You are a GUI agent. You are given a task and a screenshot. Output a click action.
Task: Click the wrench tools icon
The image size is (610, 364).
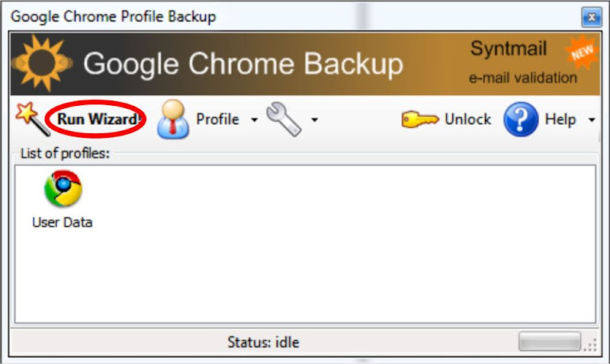(x=284, y=119)
